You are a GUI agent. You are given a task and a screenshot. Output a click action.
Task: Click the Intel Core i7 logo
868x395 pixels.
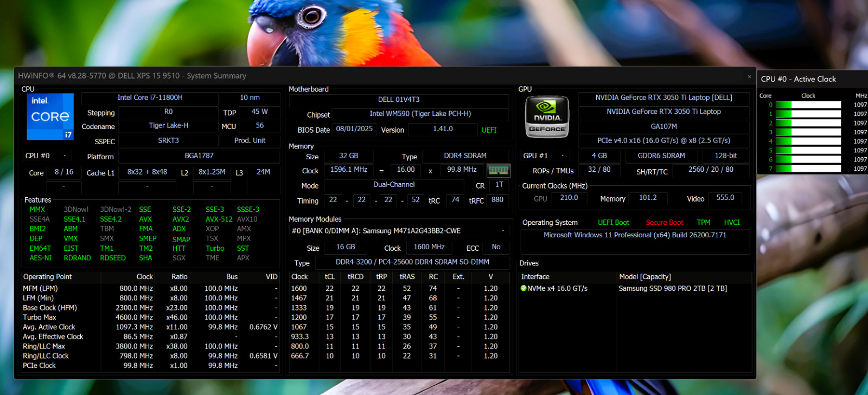click(50, 116)
